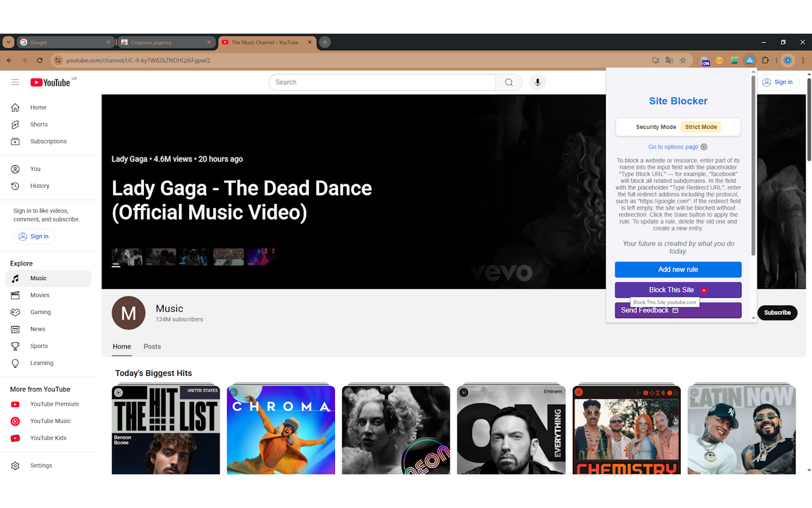
Task: Follow the Go to options page link
Action: point(678,147)
